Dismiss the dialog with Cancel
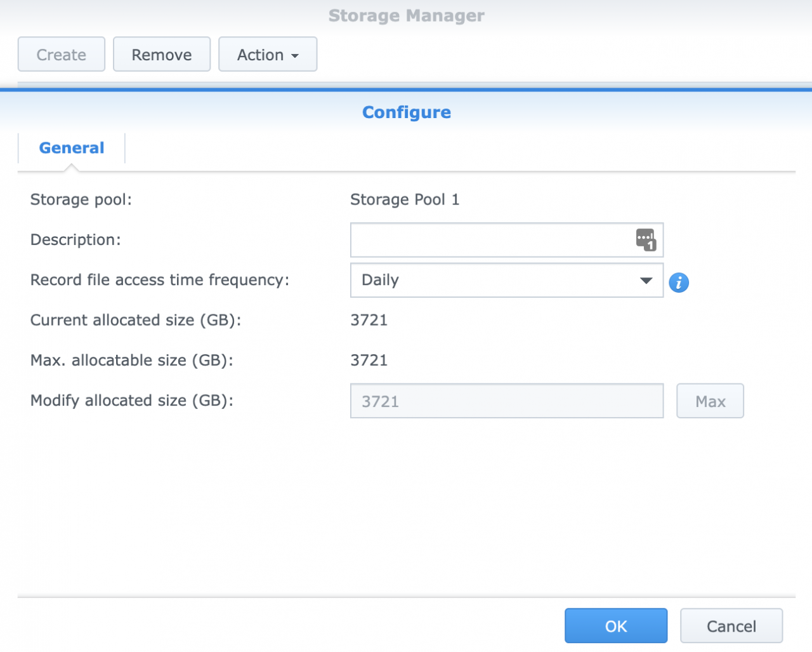The height and width of the screenshot is (652, 812). [x=731, y=625]
